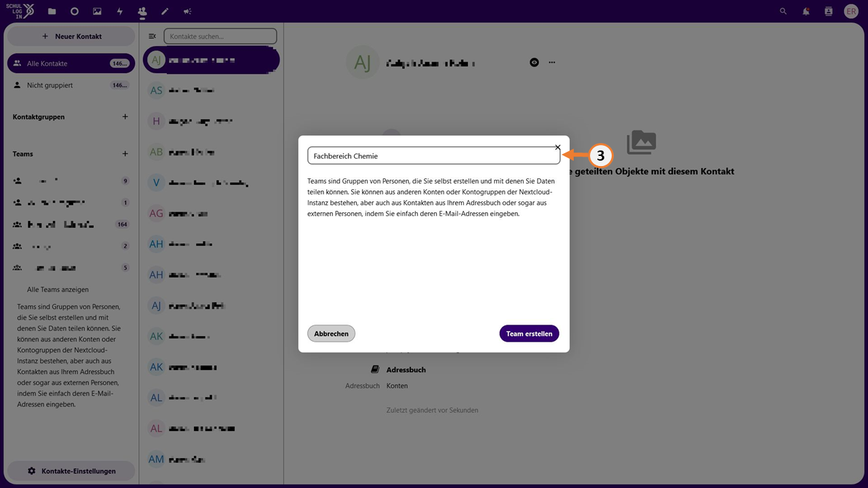Open the Contacts app icon in top bar

pyautogui.click(x=142, y=12)
